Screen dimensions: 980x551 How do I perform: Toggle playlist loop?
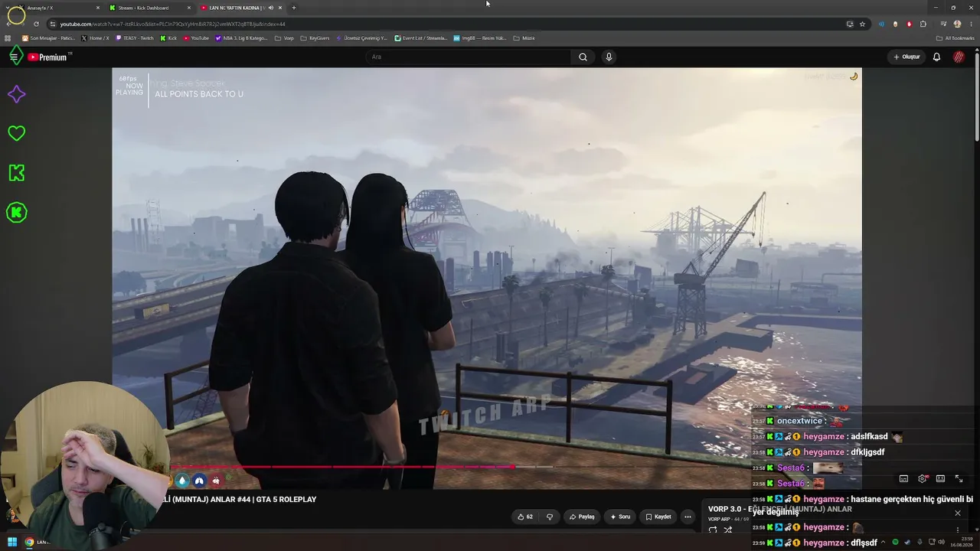pyautogui.click(x=713, y=530)
